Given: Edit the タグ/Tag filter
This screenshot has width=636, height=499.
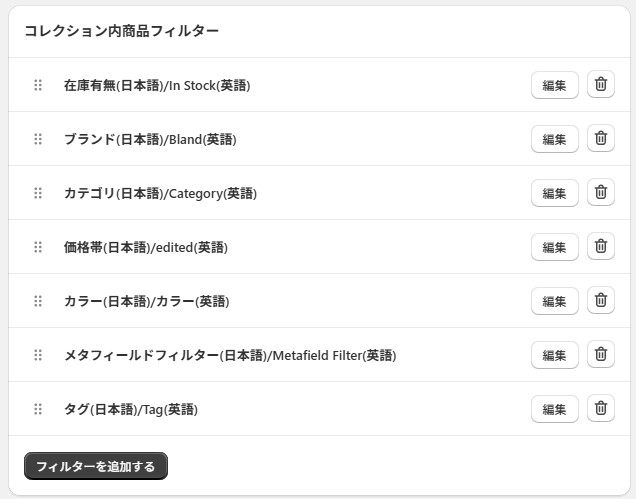Looking at the screenshot, I should click(x=554, y=409).
